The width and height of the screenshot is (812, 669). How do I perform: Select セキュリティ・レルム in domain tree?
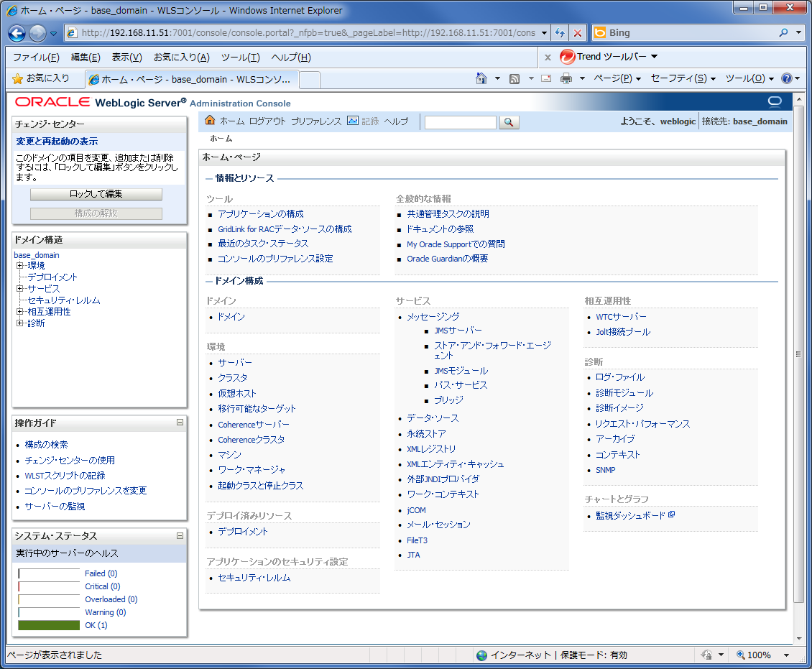point(64,300)
